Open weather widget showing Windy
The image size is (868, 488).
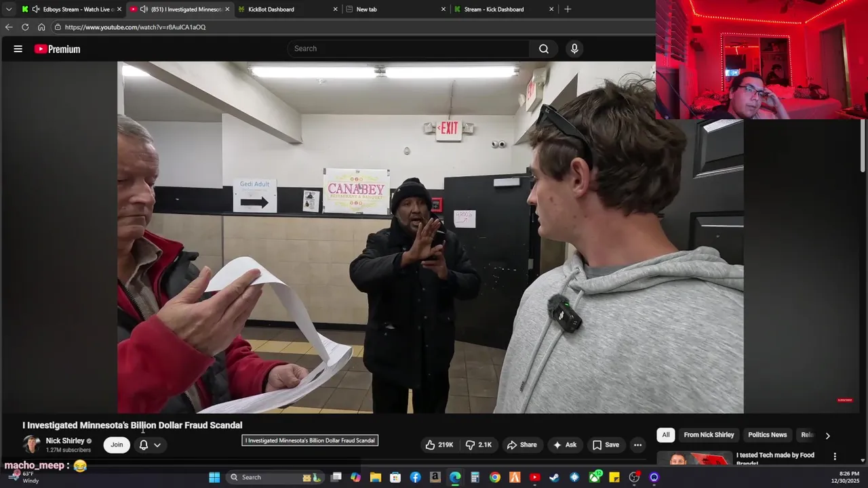(24, 477)
